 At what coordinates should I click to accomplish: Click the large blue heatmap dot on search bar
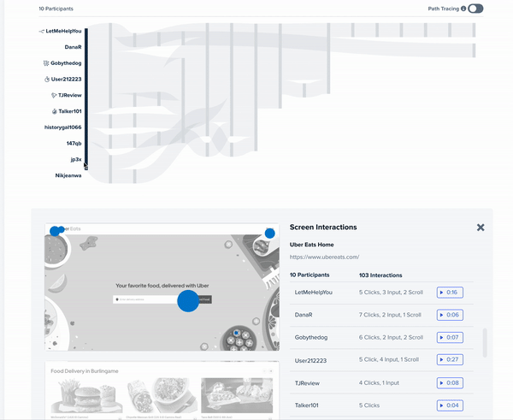[x=188, y=301]
